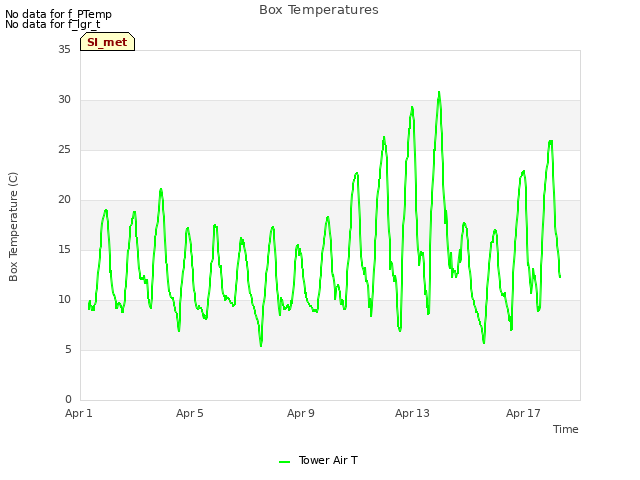640x480 pixels.
Task: Click the 35 y-axis tick label
Action: coord(64,49)
